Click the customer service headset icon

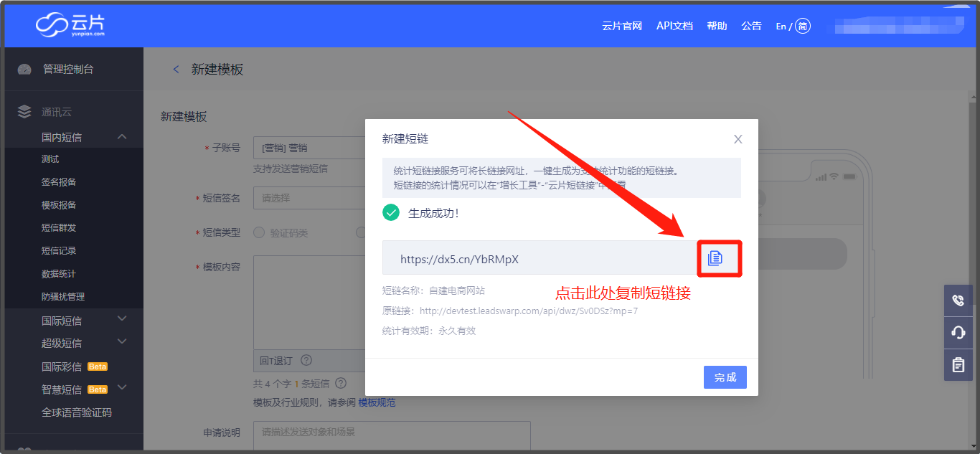click(x=958, y=333)
